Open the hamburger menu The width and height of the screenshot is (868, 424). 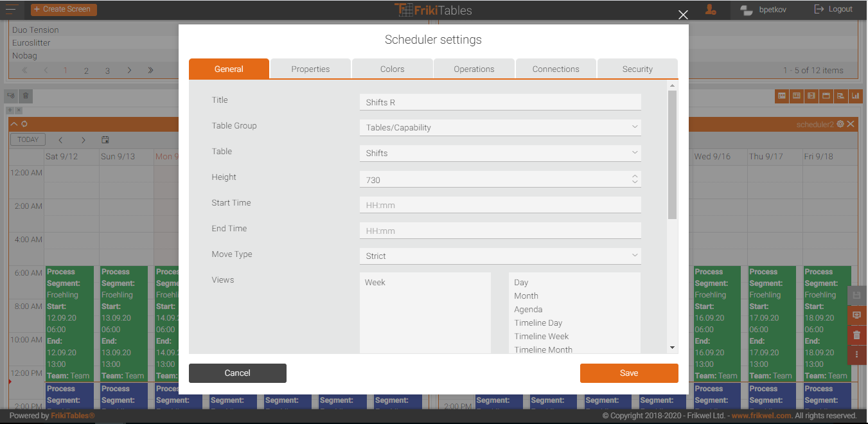[11, 9]
